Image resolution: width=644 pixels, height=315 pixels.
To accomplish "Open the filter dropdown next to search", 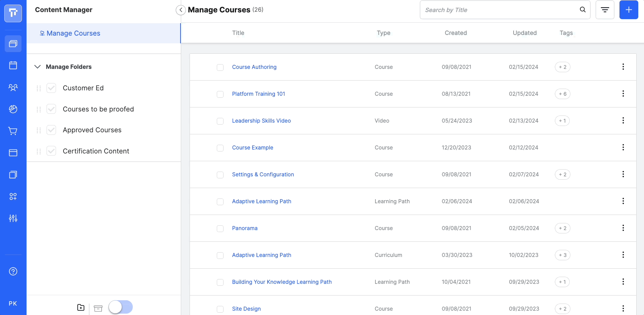I will coord(605,10).
